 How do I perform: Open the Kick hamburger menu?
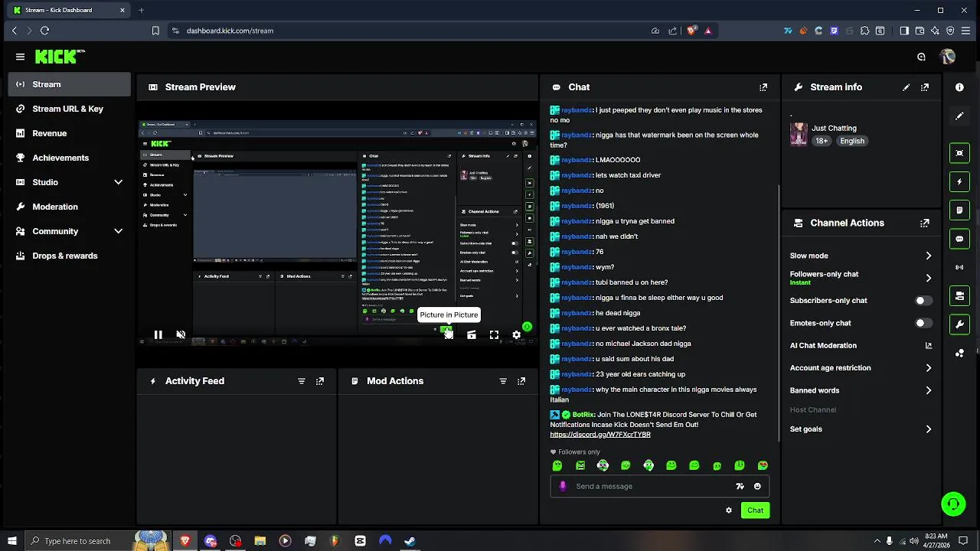click(20, 57)
